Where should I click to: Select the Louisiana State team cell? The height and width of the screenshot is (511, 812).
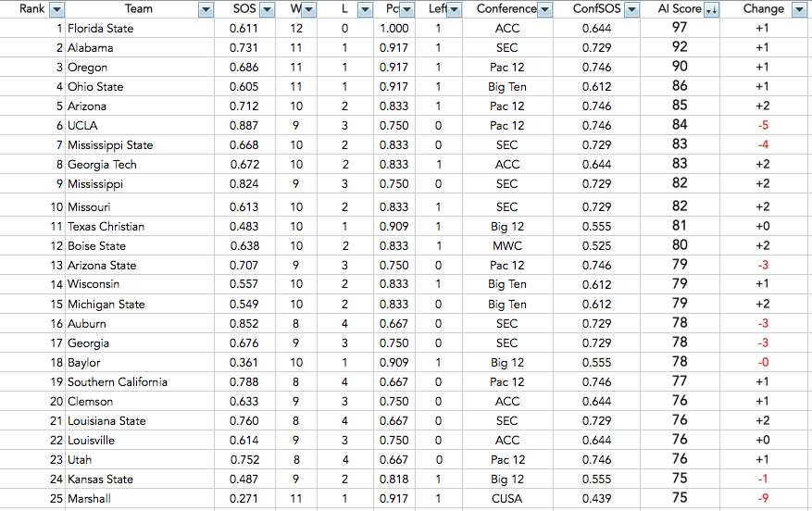coord(140,420)
